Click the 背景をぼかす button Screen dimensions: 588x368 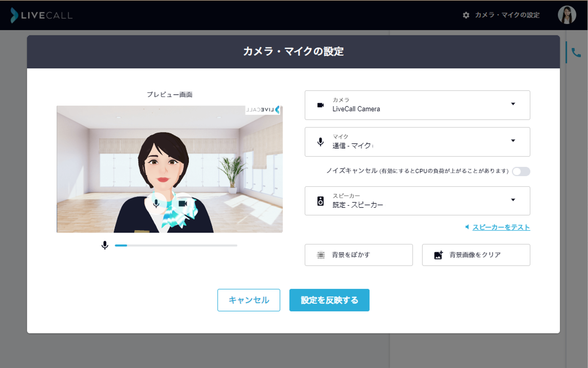click(359, 255)
